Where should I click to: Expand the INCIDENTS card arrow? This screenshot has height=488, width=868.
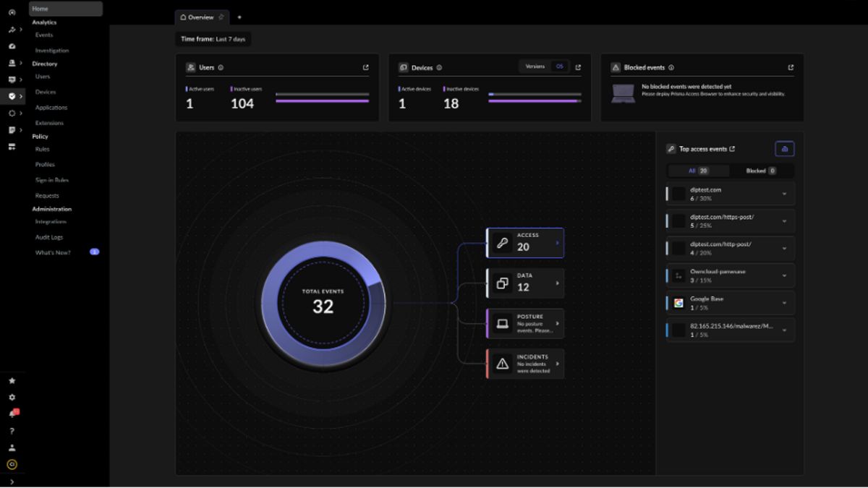(557, 364)
